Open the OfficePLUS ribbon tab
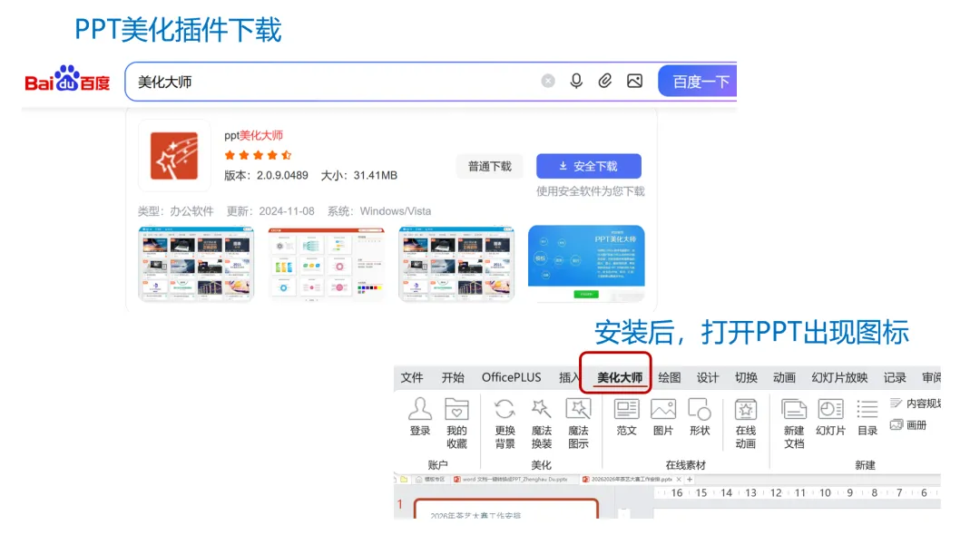 [511, 377]
